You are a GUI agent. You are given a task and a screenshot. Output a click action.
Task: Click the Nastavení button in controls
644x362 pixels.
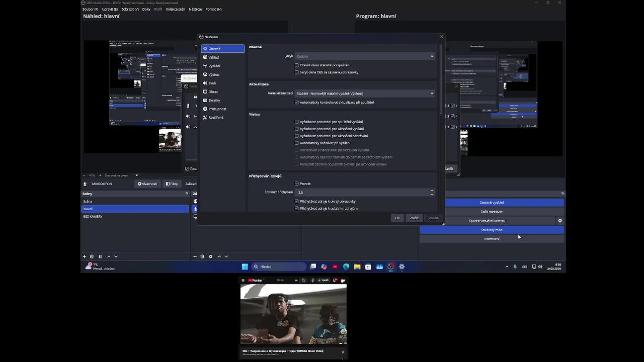tap(492, 239)
